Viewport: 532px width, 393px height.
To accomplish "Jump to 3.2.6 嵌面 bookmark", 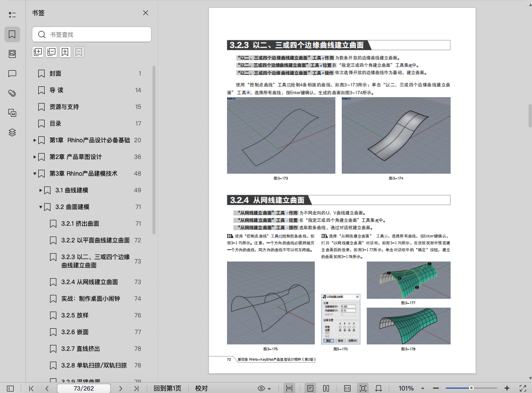I will [75, 332].
